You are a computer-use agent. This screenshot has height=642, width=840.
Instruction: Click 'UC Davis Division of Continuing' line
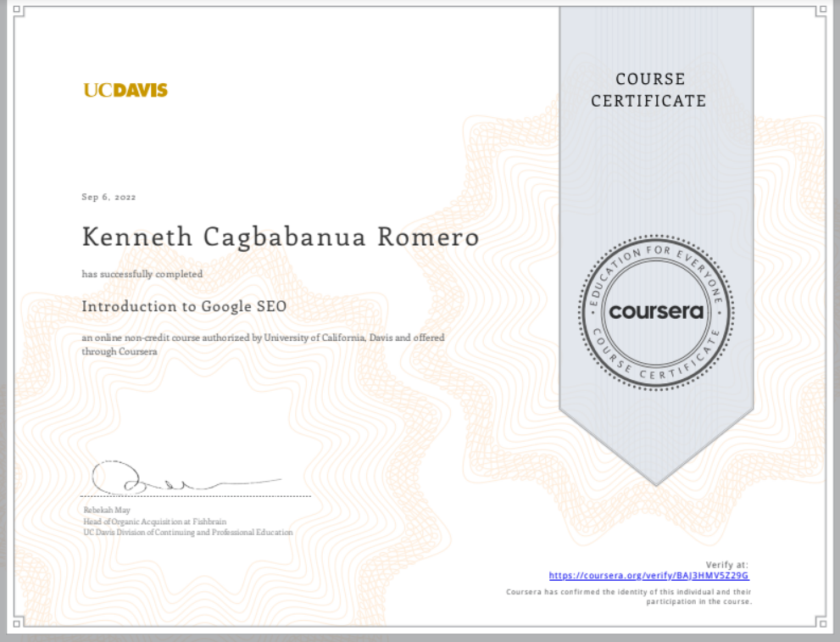click(188, 532)
